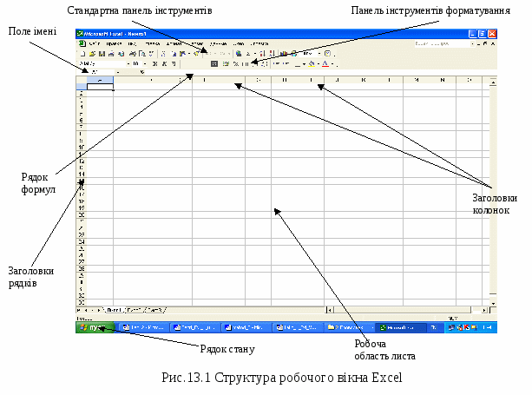Save the workbook with the floppy disk icon
532x395 pixels.
tap(102, 54)
